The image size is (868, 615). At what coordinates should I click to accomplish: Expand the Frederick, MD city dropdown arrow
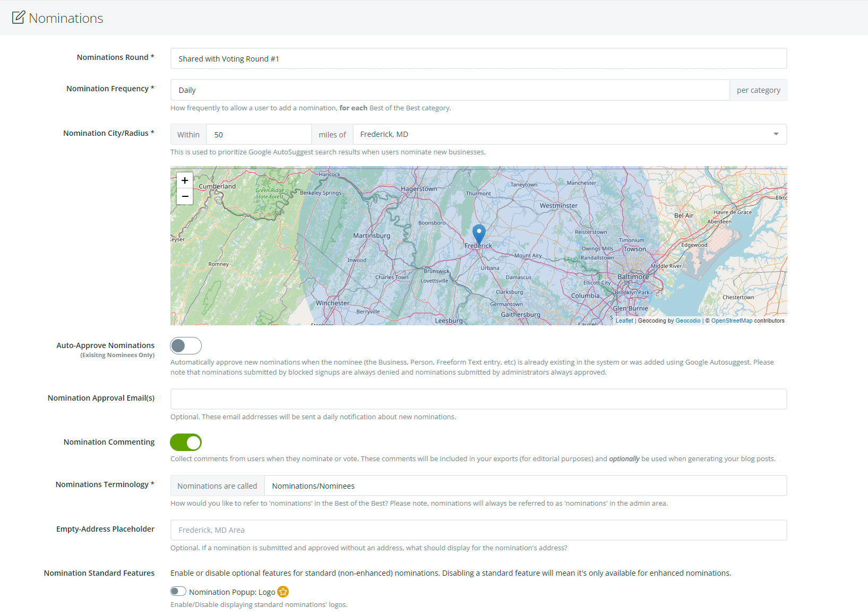click(776, 134)
